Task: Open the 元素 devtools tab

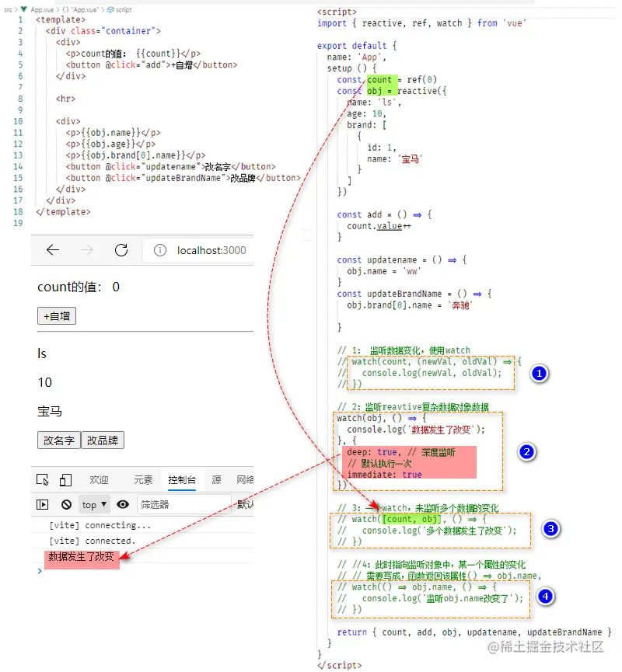Action: (x=143, y=480)
